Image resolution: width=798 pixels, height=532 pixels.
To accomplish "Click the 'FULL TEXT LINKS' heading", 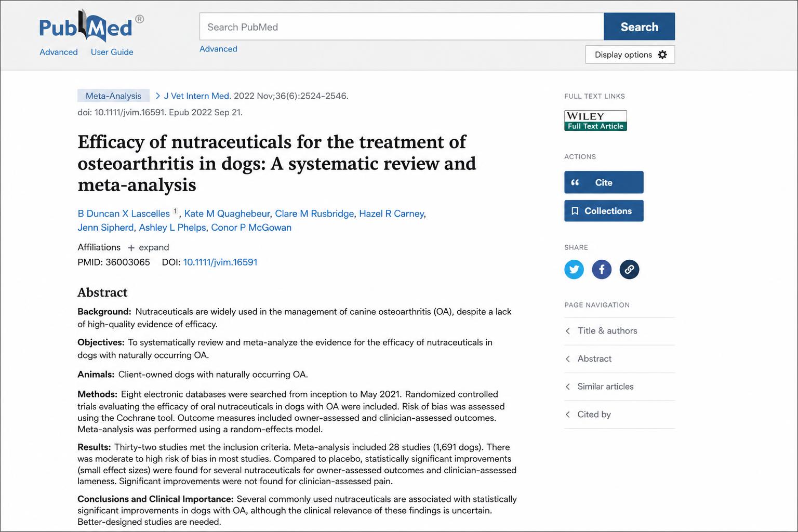I will [595, 96].
